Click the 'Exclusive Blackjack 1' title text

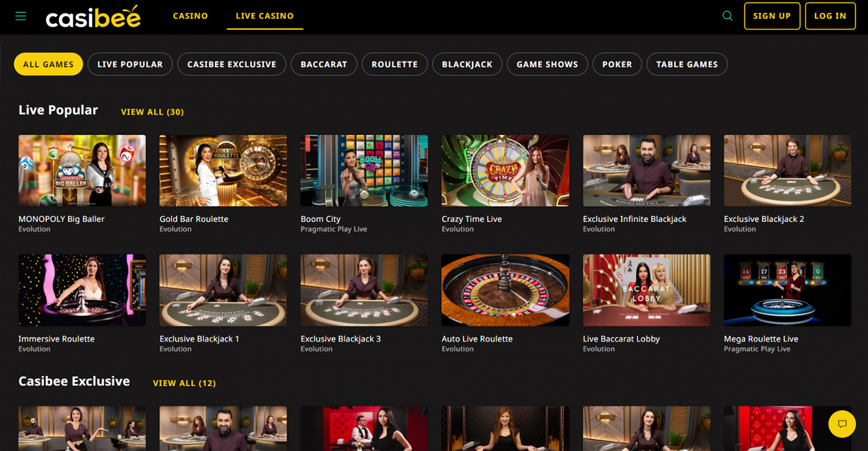[199, 339]
